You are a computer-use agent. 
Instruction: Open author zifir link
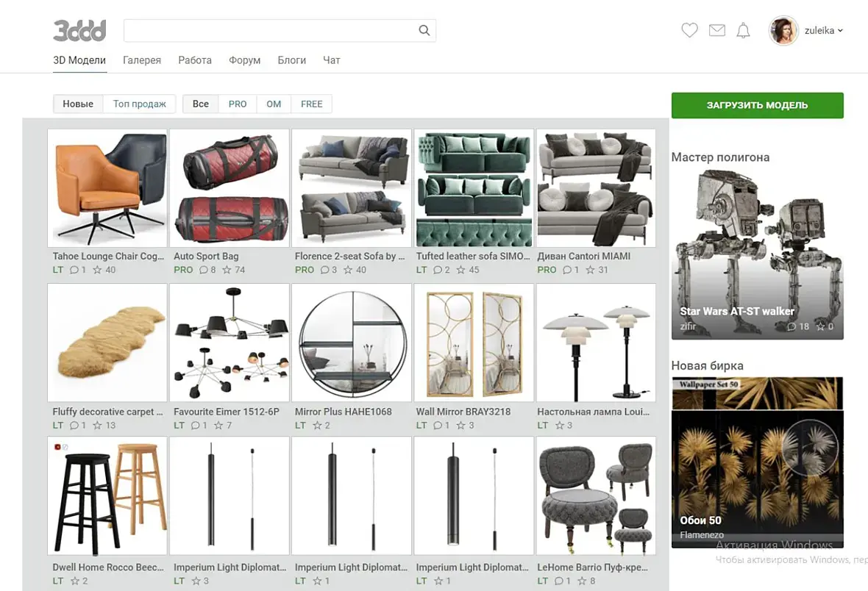[688, 326]
